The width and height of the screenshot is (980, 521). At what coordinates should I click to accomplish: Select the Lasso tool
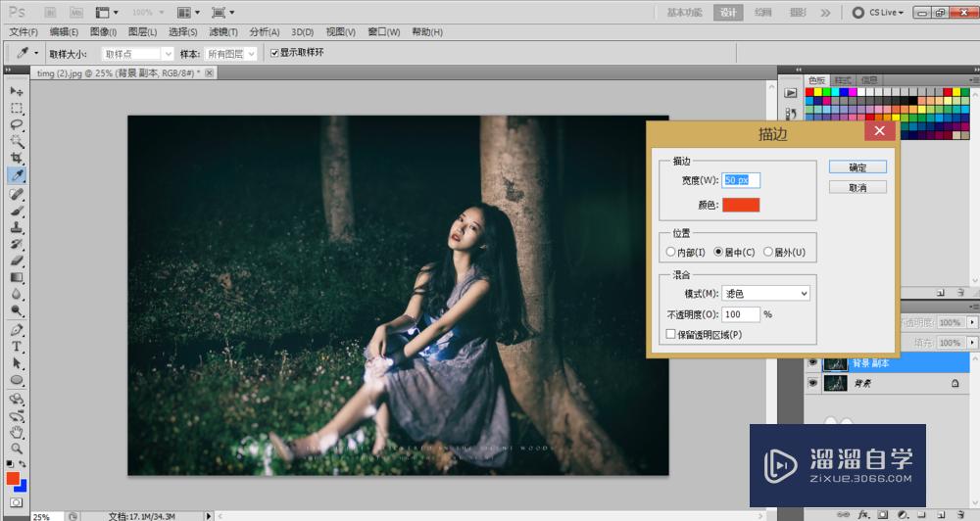(17, 124)
